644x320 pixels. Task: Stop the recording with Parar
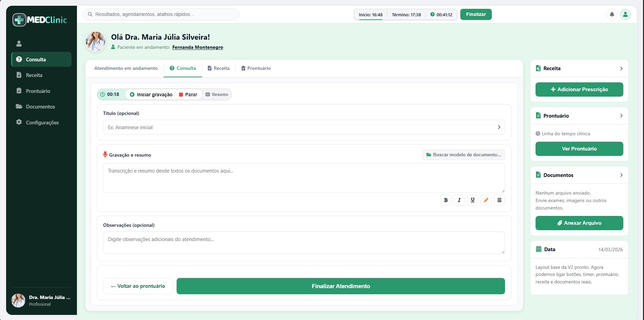tap(188, 95)
